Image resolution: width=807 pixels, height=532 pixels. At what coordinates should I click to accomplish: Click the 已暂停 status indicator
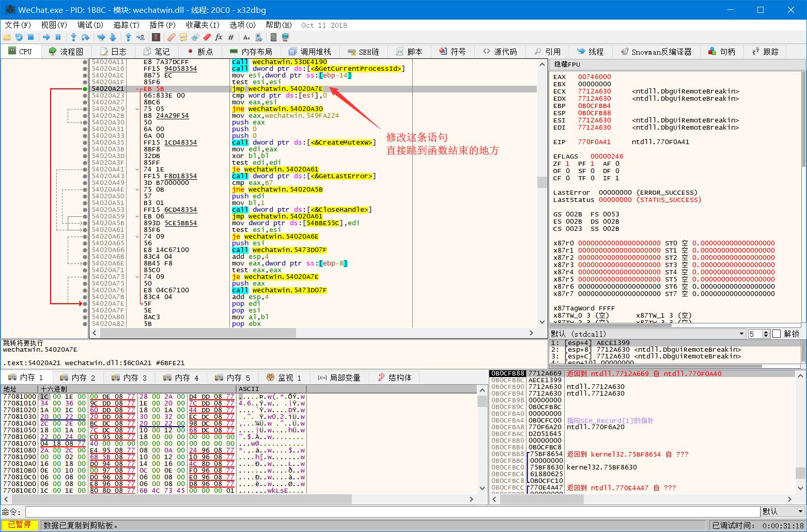[x=19, y=525]
